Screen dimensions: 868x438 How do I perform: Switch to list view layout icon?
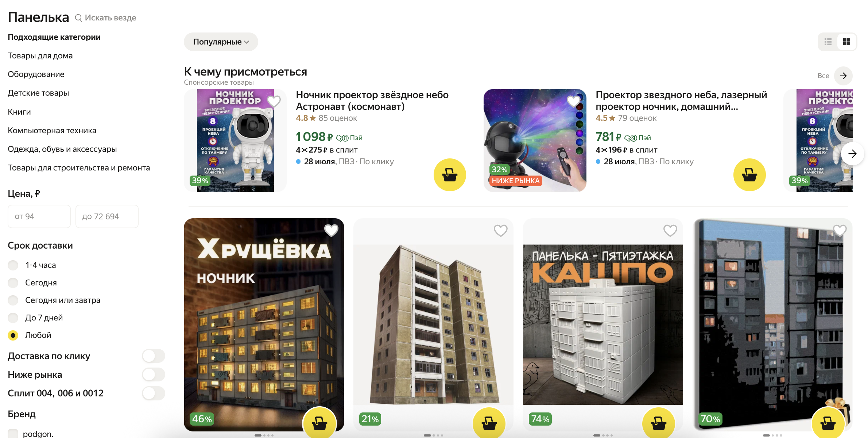pyautogui.click(x=828, y=42)
